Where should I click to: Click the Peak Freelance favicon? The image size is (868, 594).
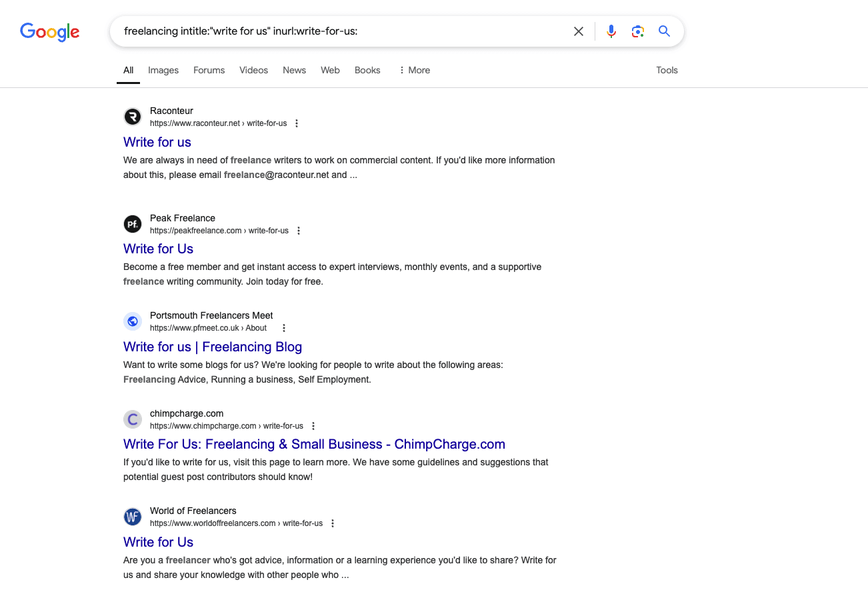(133, 224)
